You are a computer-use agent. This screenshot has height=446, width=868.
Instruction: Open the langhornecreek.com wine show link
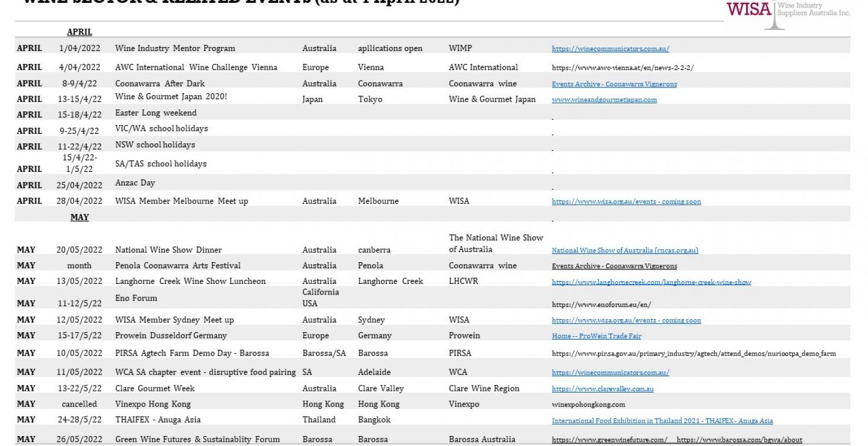pos(652,282)
